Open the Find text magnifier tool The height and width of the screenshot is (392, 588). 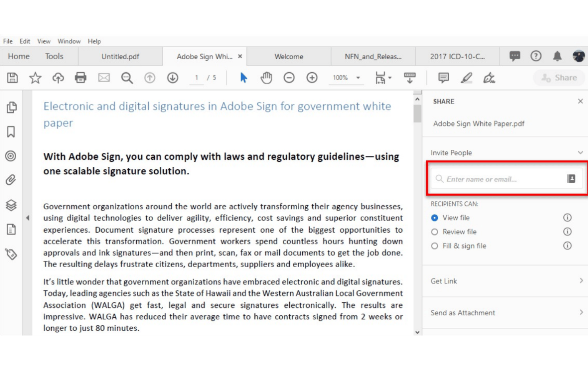coord(127,78)
